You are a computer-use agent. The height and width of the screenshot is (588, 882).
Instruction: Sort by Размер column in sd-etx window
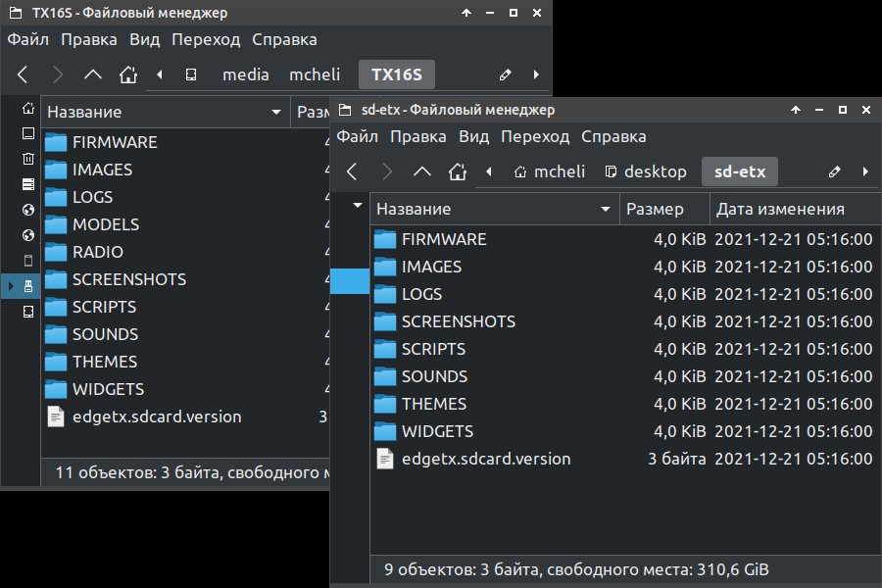pos(664,210)
